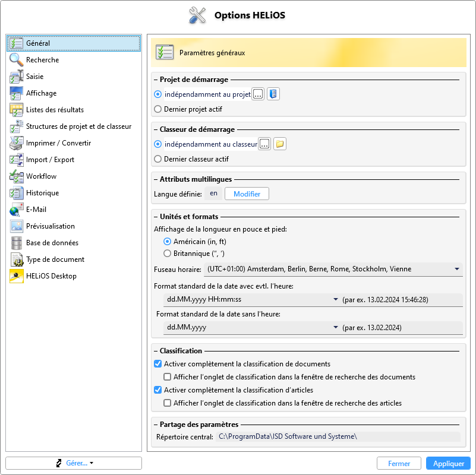Collapse the Classeur de démarrage section
The height and width of the screenshot is (475, 476).
[x=156, y=129]
